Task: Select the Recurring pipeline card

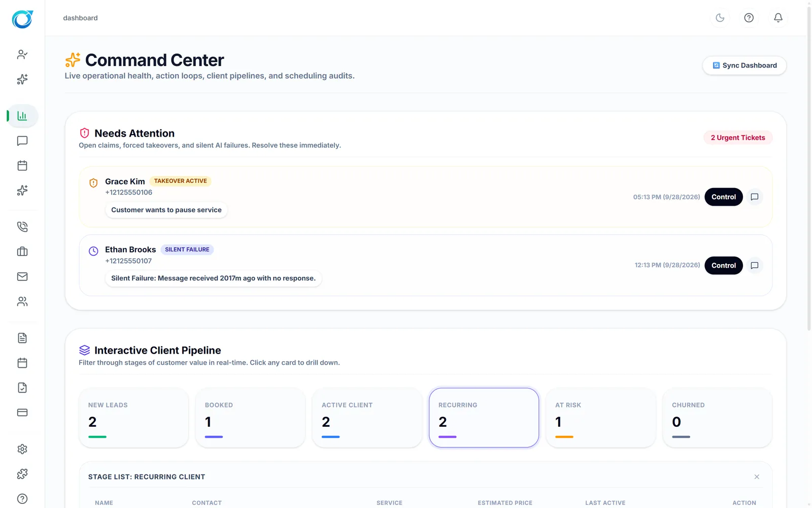Action: pyautogui.click(x=484, y=418)
